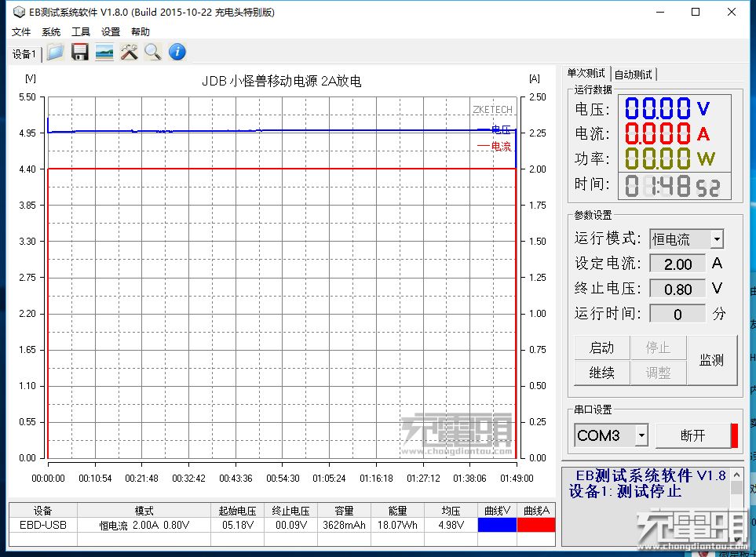The width and height of the screenshot is (756, 557).
Task: Click the 容量 column header
Action: pos(345,511)
